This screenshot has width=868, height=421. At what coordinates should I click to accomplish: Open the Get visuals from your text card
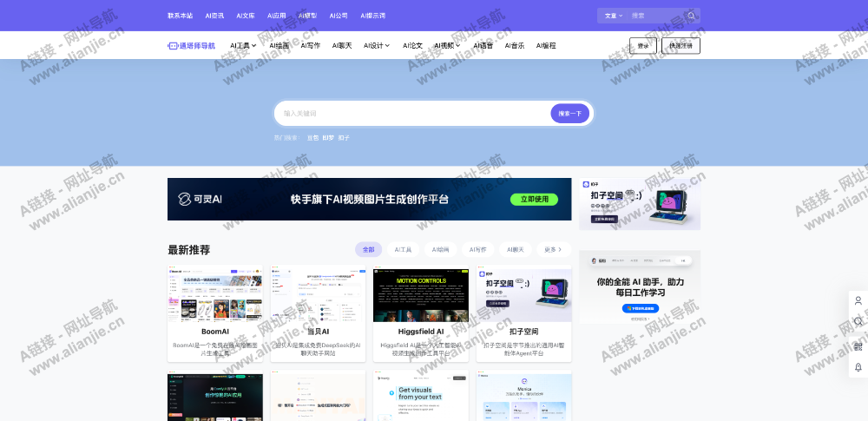tap(421, 396)
